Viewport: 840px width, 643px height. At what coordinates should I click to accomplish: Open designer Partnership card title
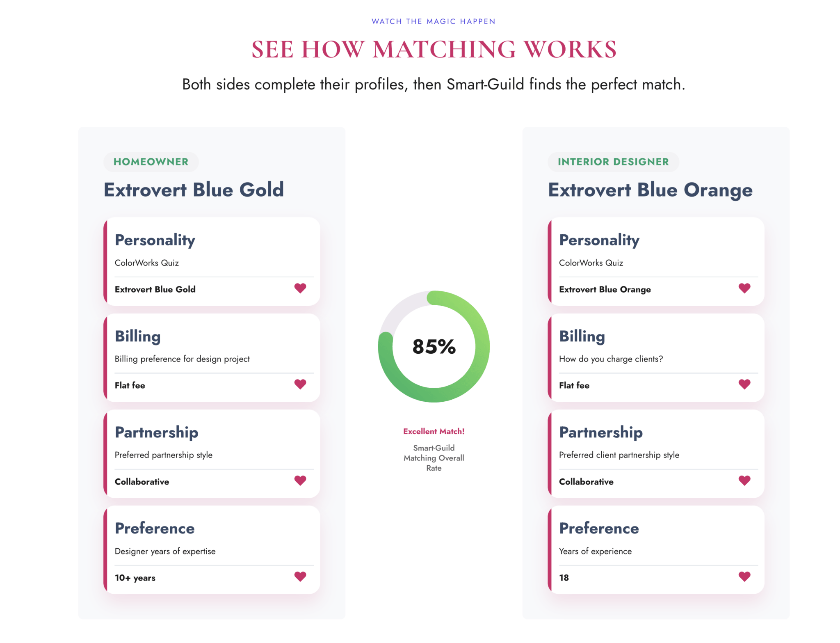coord(601,432)
